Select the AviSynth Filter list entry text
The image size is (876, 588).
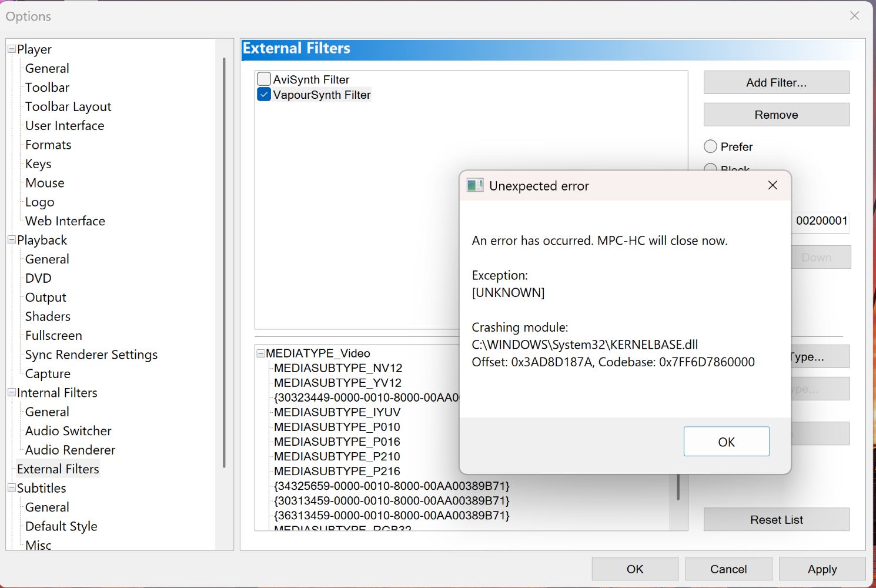click(311, 79)
